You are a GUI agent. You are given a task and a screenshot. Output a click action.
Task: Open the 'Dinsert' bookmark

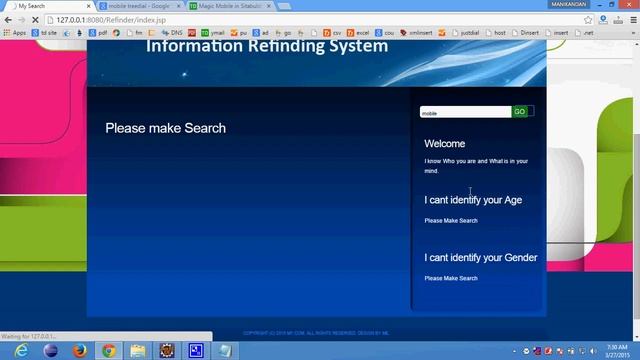pyautogui.click(x=525, y=33)
